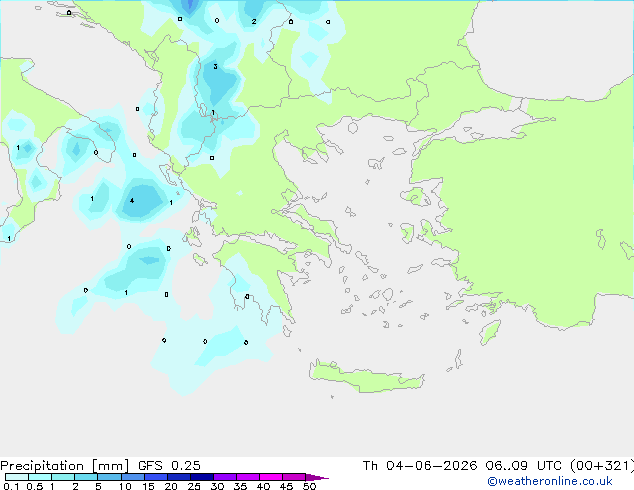Image resolution: width=634 pixels, height=490 pixels.
Task: Click the legend label "30"
Action: (217, 486)
